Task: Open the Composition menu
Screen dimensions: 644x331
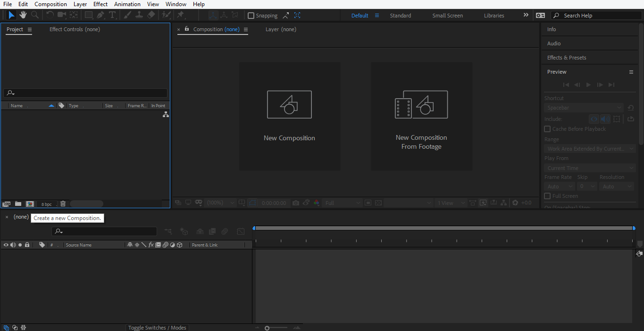Action: [x=50, y=4]
